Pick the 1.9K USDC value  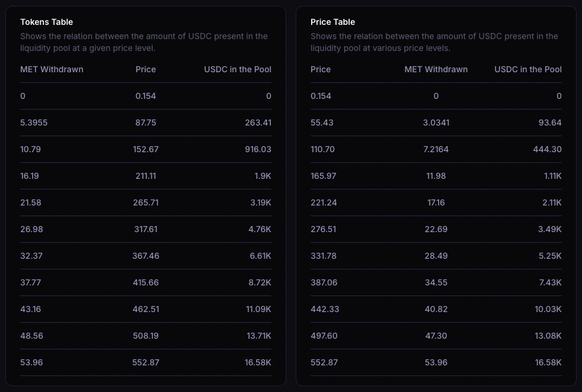point(263,176)
